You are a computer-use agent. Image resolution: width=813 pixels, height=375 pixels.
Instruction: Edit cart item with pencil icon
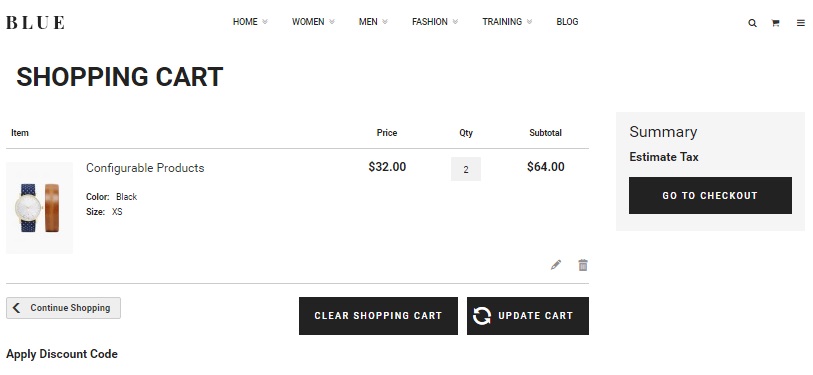[x=556, y=265]
